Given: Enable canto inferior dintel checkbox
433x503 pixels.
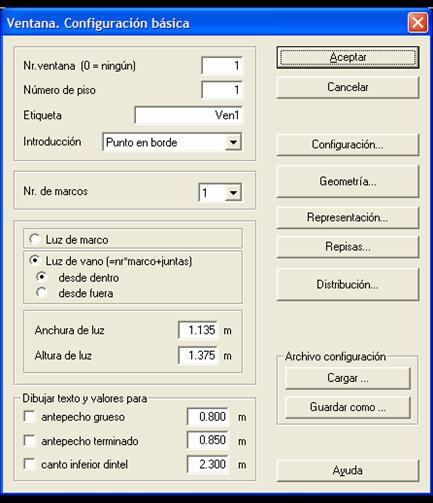Looking at the screenshot, I should (30, 464).
